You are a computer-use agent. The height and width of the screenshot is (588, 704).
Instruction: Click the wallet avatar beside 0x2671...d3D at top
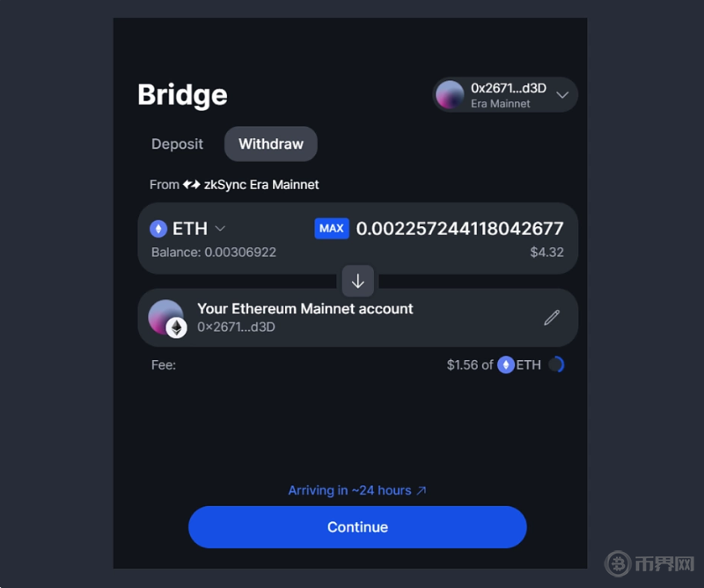coord(450,95)
